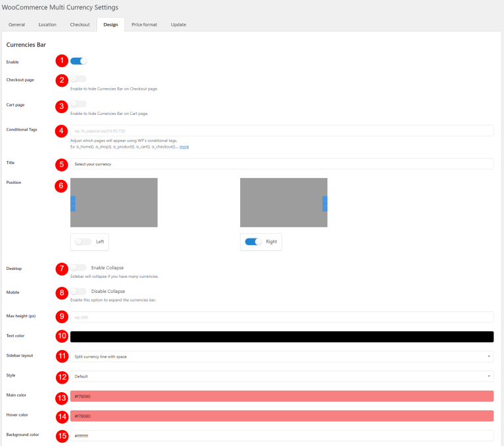Open the Checkout settings tab
This screenshot has height=446, width=504.
[x=81, y=24]
